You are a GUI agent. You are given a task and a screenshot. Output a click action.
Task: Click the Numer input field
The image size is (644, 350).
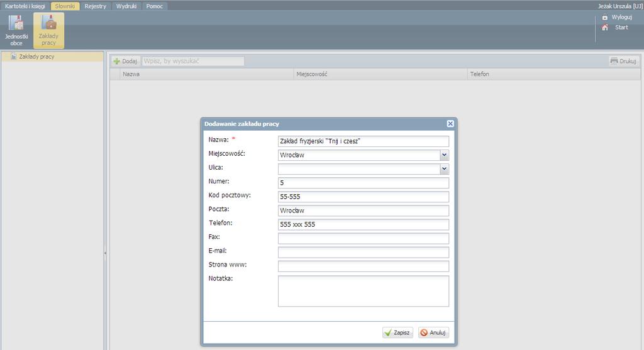click(x=364, y=183)
